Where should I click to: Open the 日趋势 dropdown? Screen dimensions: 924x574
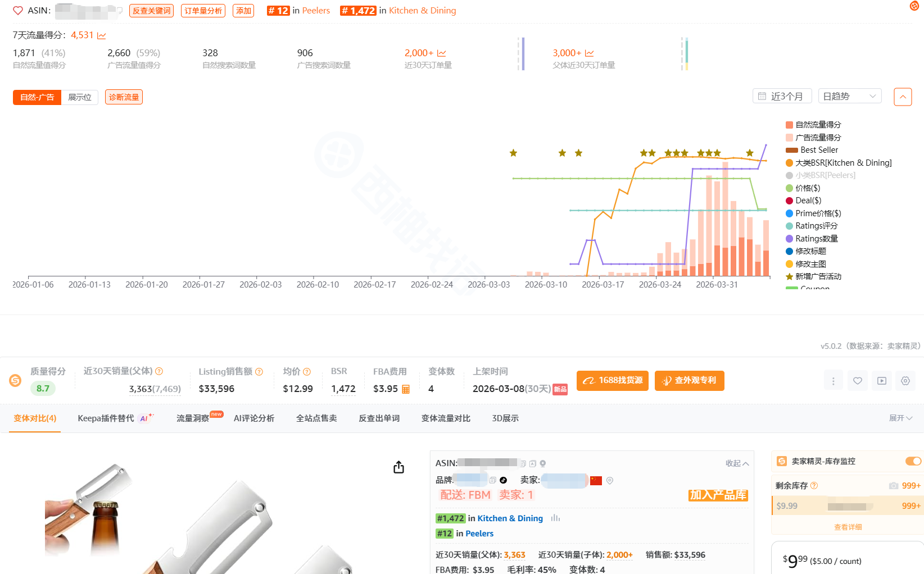coord(849,96)
